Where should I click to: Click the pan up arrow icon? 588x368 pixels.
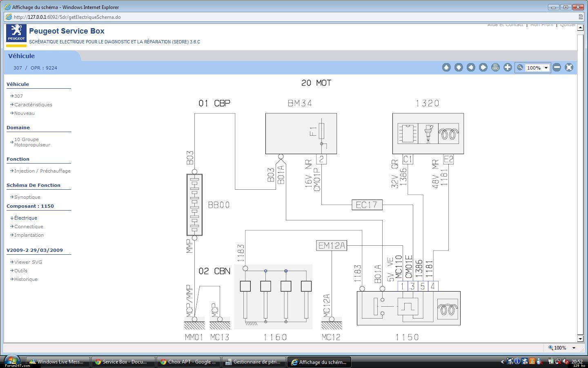446,67
